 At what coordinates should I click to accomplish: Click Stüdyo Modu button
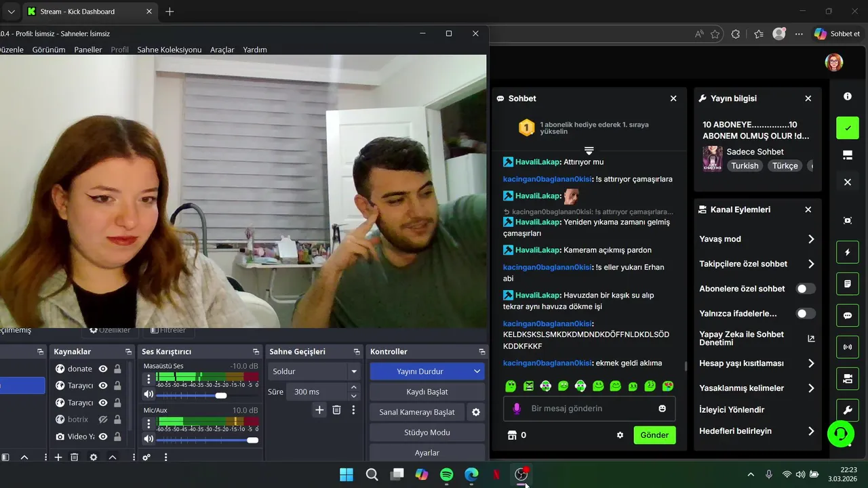tap(427, 432)
